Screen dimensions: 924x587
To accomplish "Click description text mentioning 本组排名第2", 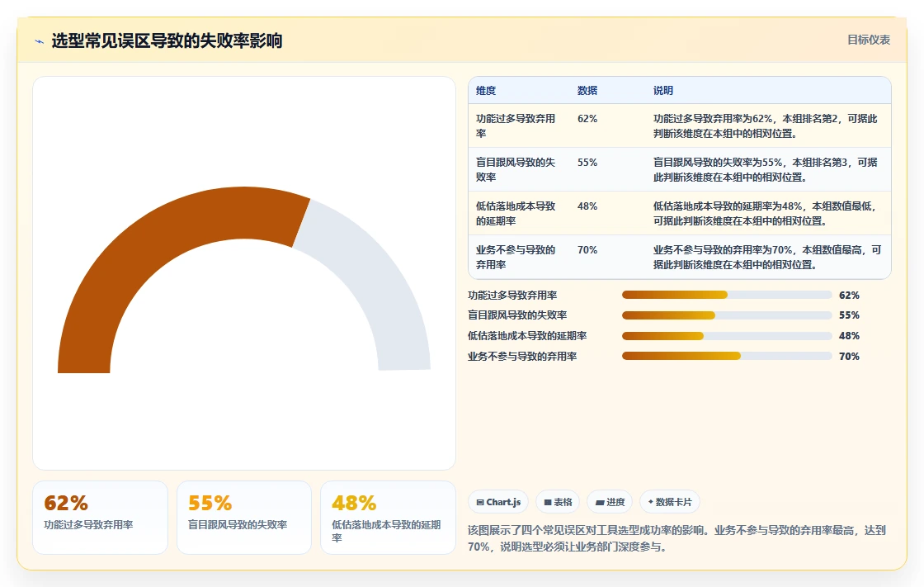I will [x=766, y=125].
